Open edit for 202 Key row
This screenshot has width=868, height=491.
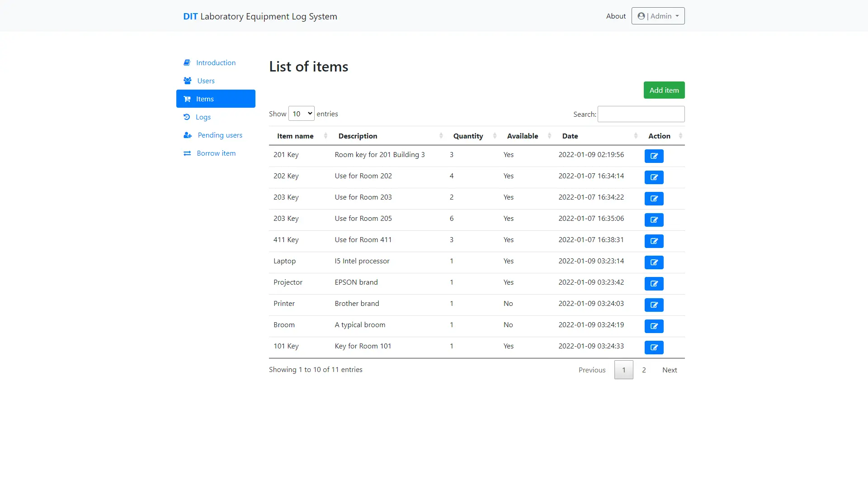pos(654,177)
